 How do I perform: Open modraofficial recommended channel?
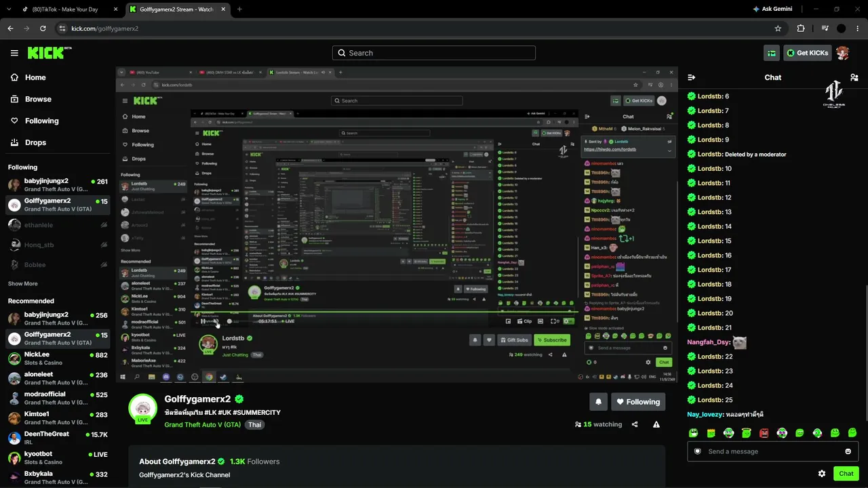tap(58, 398)
